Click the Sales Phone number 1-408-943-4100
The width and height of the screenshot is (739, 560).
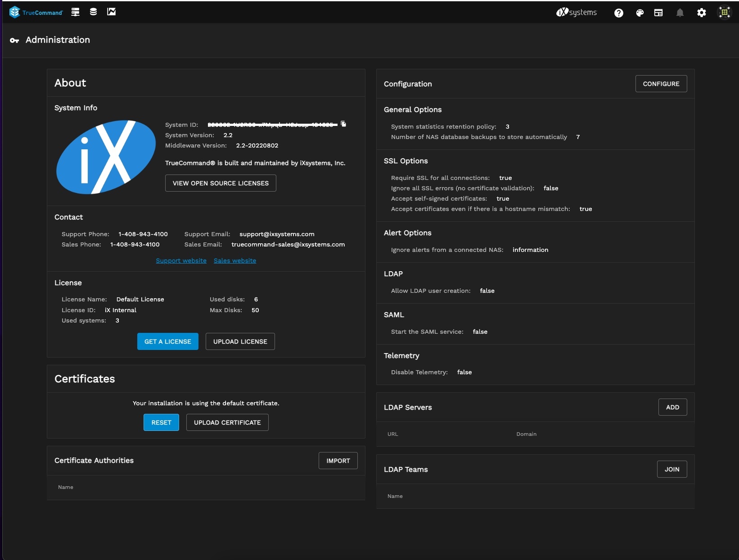135,245
